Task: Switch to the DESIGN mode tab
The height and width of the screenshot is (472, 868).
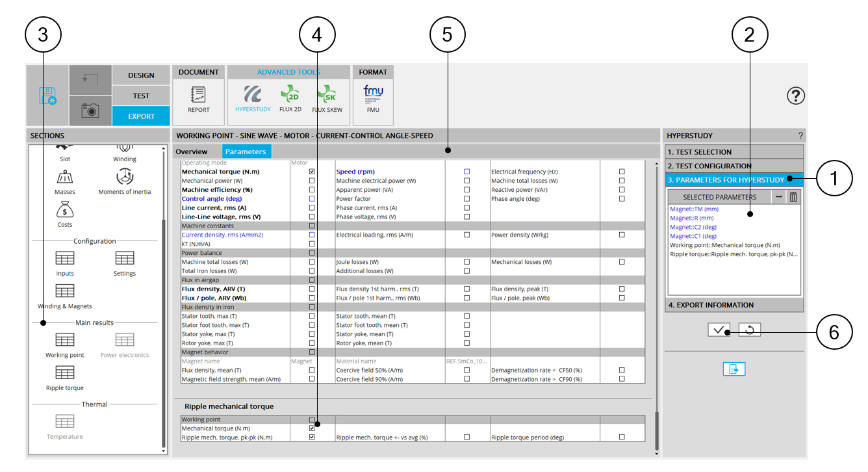Action: pos(141,75)
